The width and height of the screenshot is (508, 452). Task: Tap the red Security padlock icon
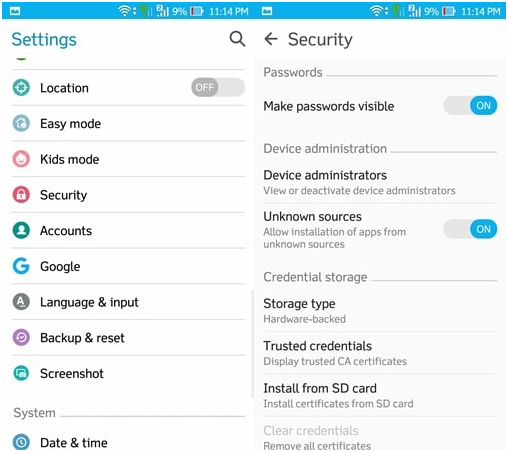(21, 195)
